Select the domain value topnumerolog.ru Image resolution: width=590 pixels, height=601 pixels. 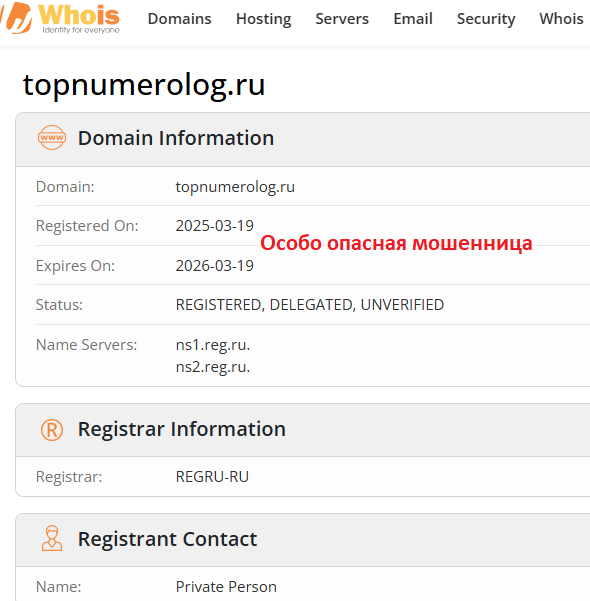[x=235, y=187]
